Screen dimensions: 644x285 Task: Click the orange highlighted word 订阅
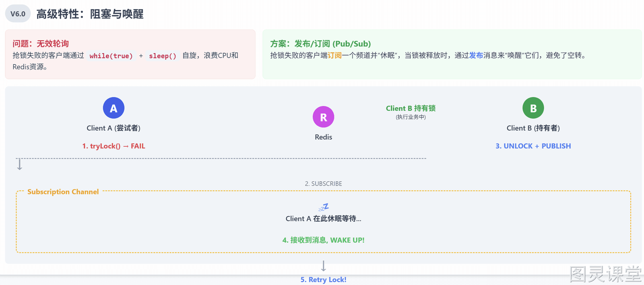[x=334, y=56]
